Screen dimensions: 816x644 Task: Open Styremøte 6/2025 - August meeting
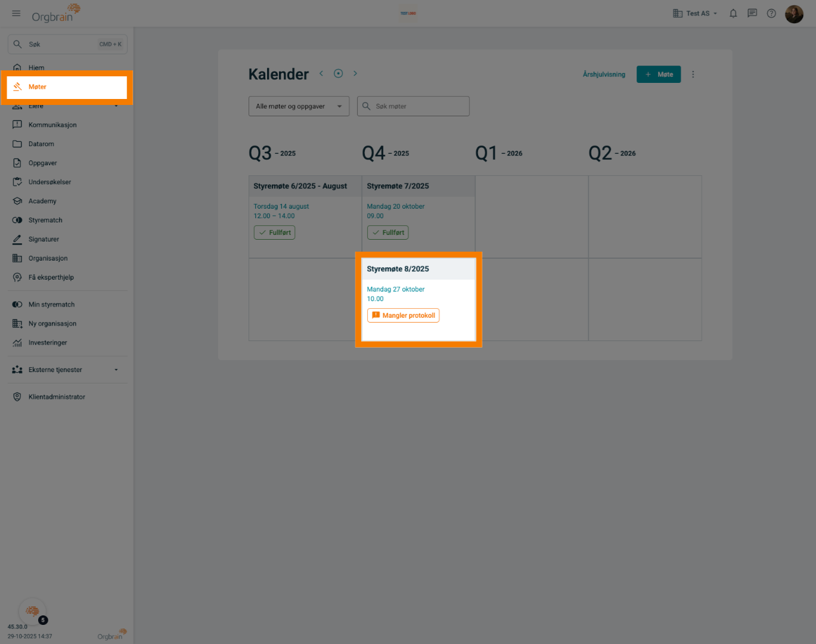click(x=300, y=186)
